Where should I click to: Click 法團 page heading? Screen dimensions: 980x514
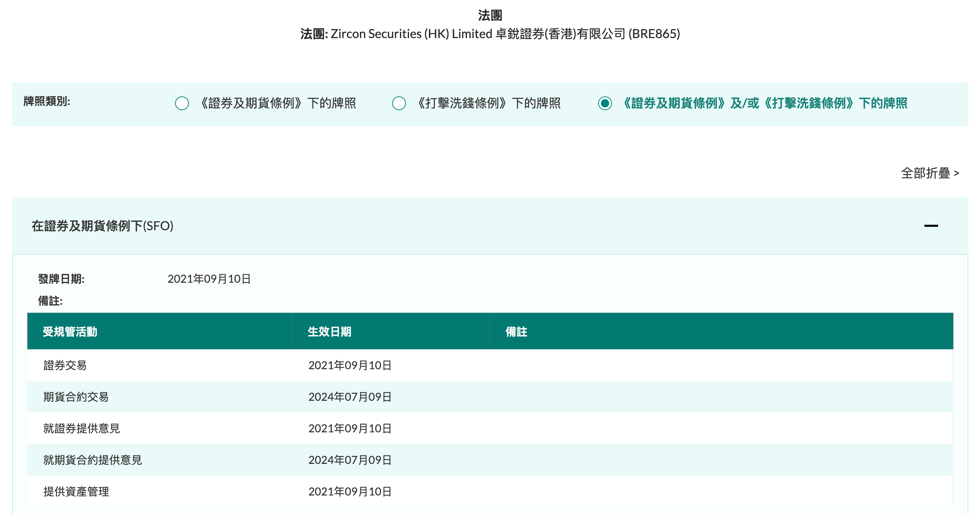pos(490,15)
